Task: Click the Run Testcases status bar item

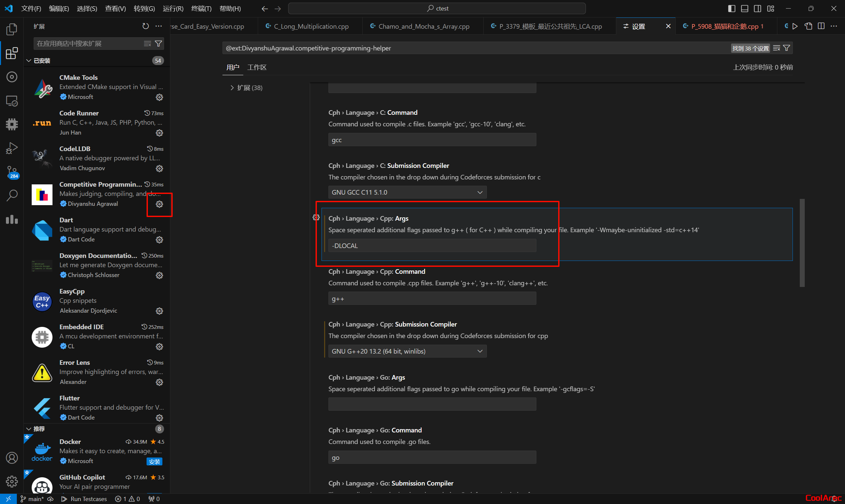Action: point(84,499)
